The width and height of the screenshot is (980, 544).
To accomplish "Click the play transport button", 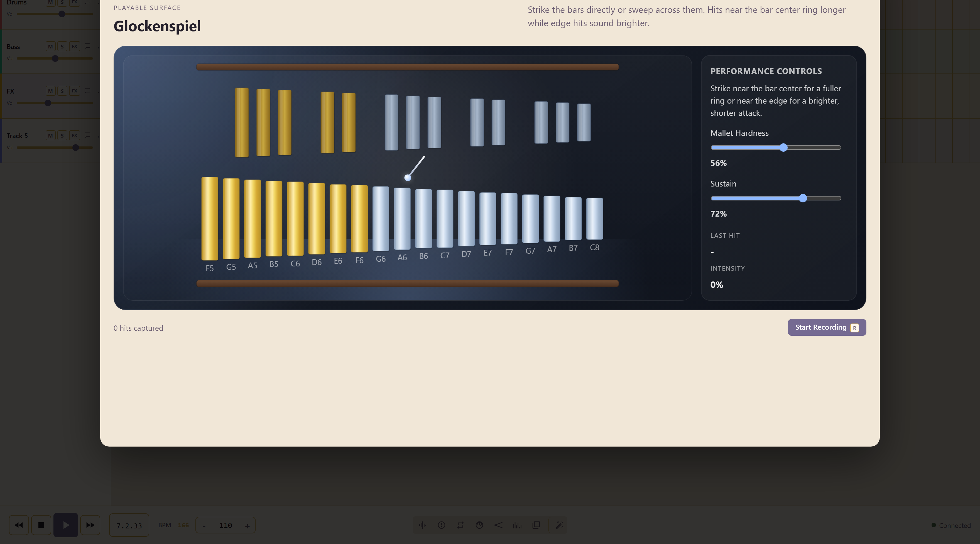I will click(65, 525).
